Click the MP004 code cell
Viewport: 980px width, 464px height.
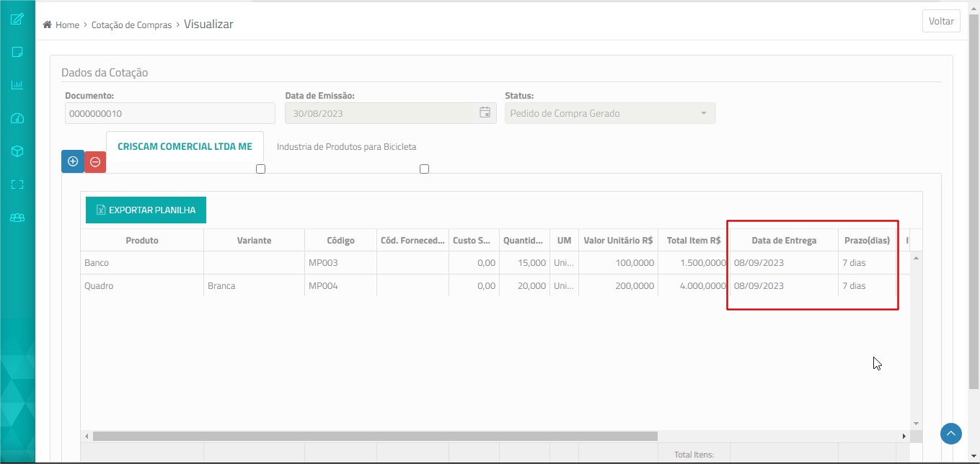341,286
